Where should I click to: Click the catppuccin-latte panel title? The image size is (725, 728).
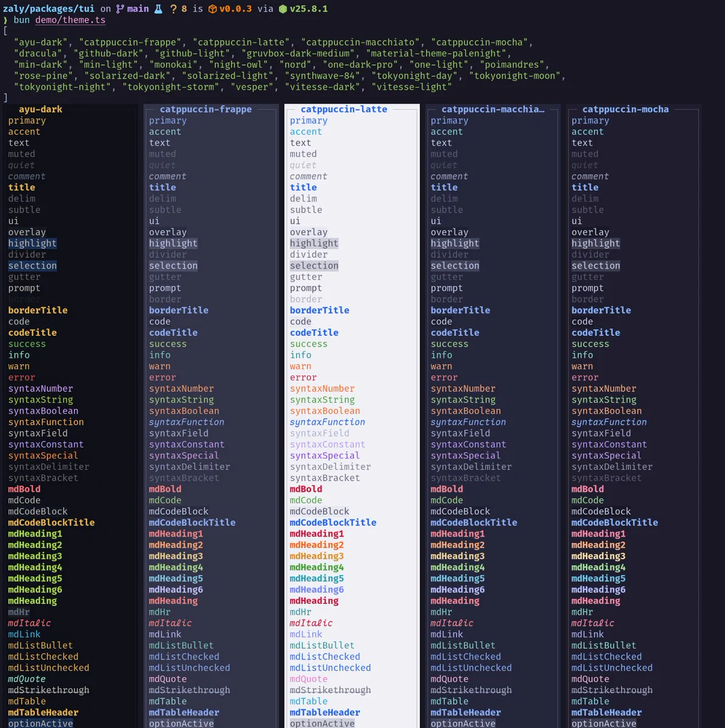pyautogui.click(x=344, y=109)
